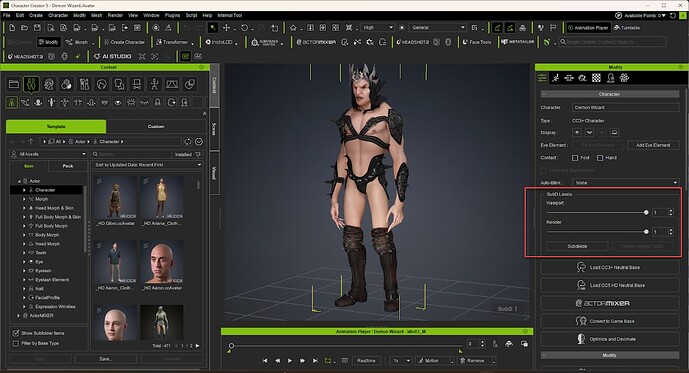Launch the MetaTailor plugin
The image size is (689, 373).
(518, 42)
